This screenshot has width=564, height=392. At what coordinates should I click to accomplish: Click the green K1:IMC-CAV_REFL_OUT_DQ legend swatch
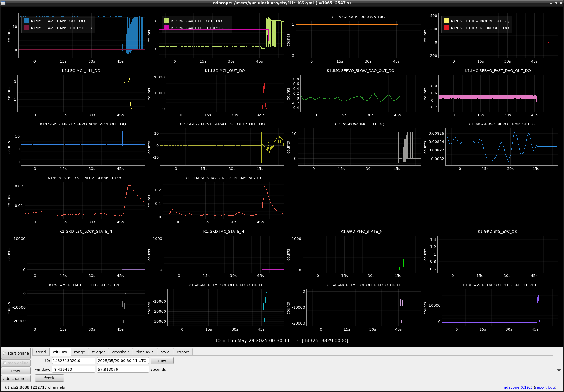tap(167, 21)
